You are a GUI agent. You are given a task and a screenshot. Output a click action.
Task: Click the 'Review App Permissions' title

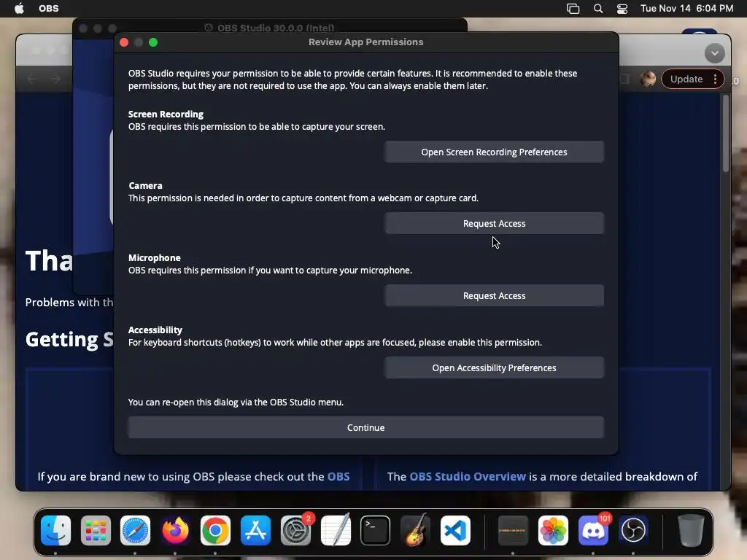coord(366,42)
